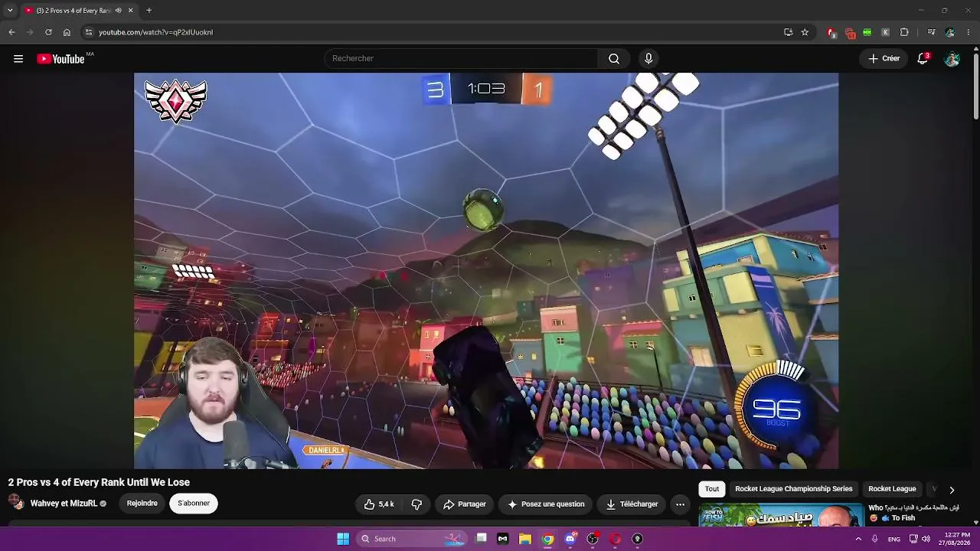Click the K extension icon
The image size is (980, 551).
click(x=885, y=32)
